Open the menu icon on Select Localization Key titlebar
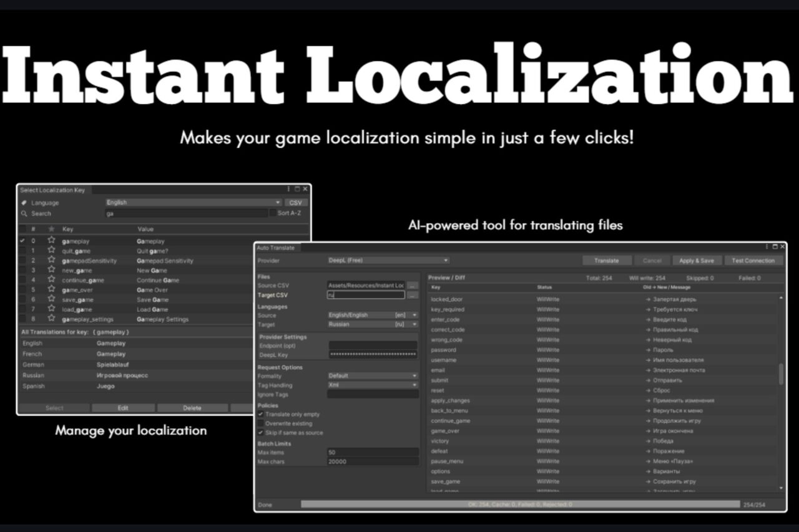The height and width of the screenshot is (532, 799). [x=288, y=190]
